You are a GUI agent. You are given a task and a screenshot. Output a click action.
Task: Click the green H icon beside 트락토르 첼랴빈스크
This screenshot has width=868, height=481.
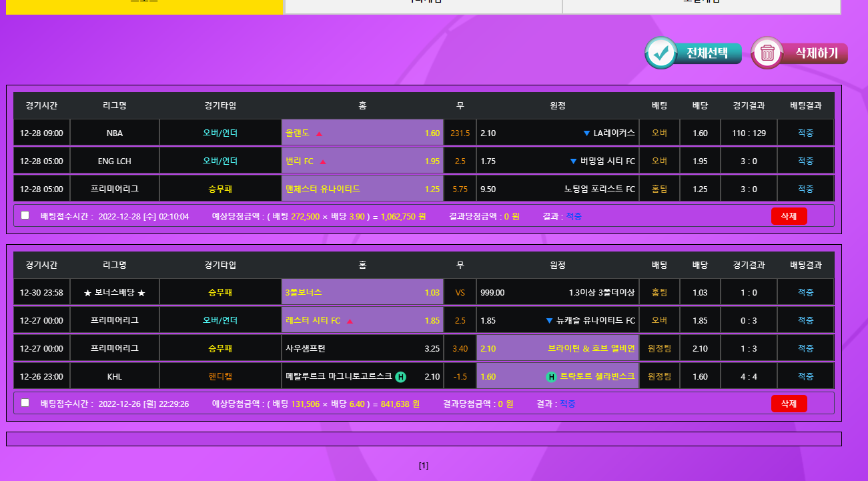click(x=552, y=377)
